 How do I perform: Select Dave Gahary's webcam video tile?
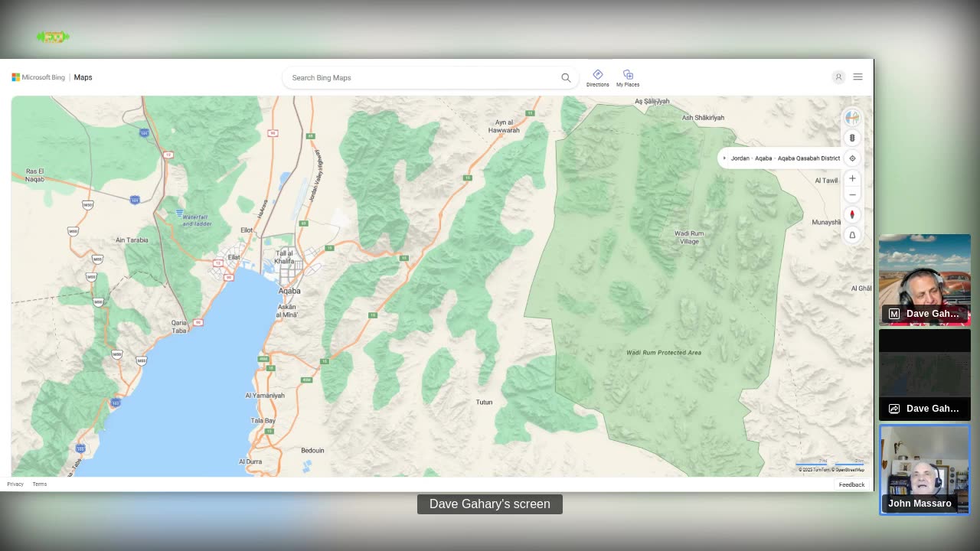[925, 280]
